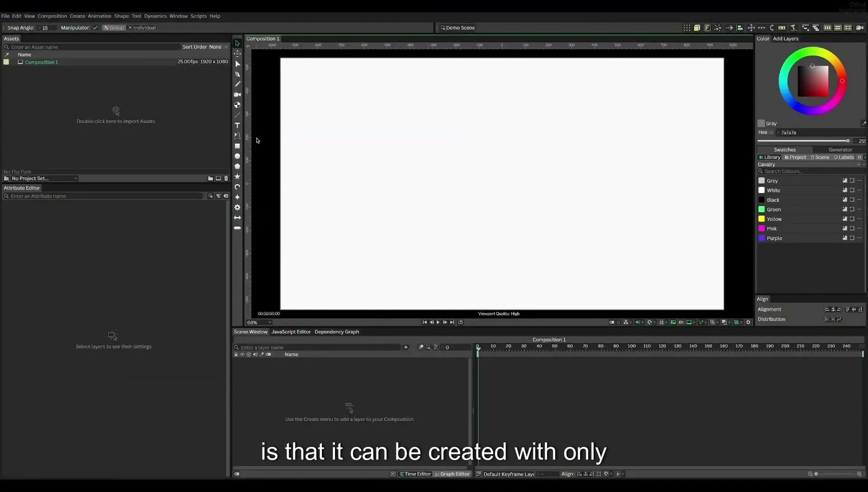Open the Animation menu
This screenshot has height=492, width=868.
pyautogui.click(x=99, y=16)
